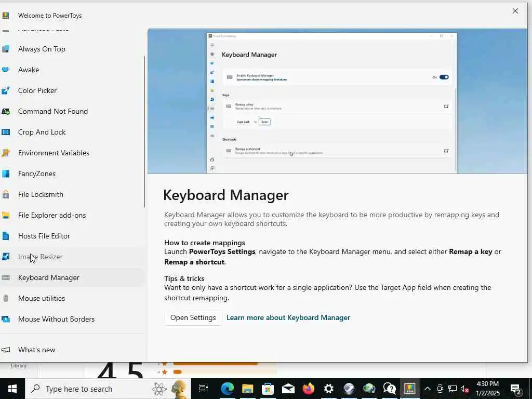This screenshot has width=532, height=399.
Task: Click the Awake coffee cup icon
Action: pos(5,70)
